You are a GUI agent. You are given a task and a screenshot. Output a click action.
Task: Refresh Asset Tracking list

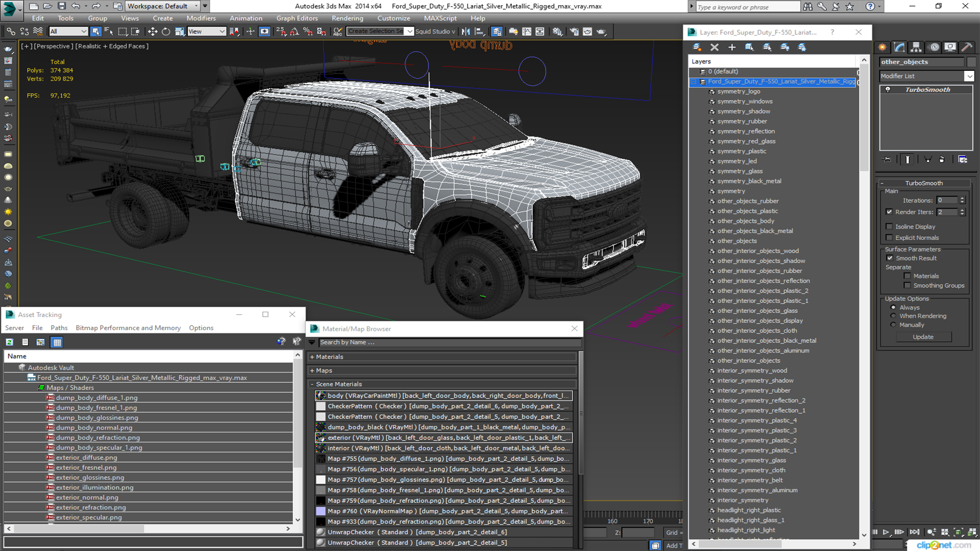click(10, 342)
